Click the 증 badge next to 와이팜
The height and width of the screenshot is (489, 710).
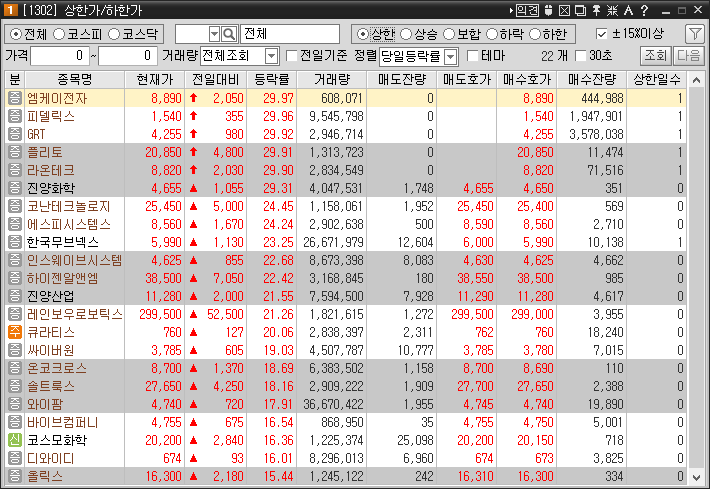(14, 404)
